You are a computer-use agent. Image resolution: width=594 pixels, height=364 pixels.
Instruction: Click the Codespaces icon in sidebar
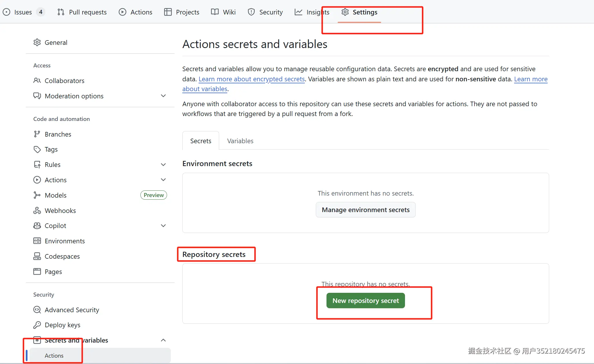coord(37,256)
